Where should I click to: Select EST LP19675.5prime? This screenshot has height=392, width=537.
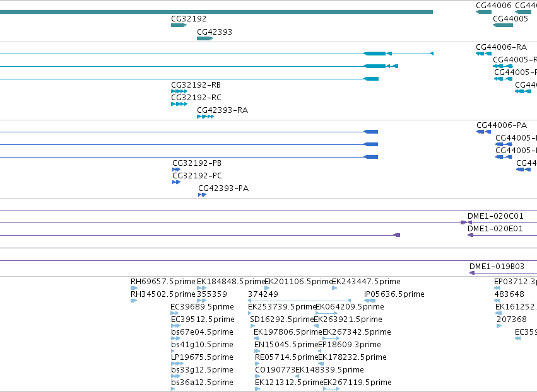click(202, 357)
